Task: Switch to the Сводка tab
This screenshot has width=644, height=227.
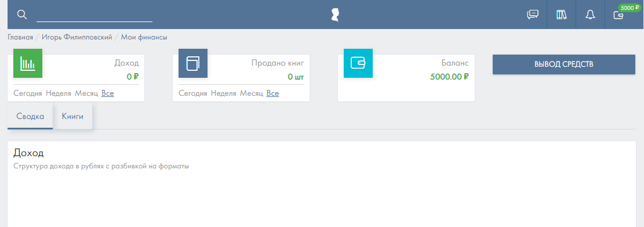Action: click(30, 116)
